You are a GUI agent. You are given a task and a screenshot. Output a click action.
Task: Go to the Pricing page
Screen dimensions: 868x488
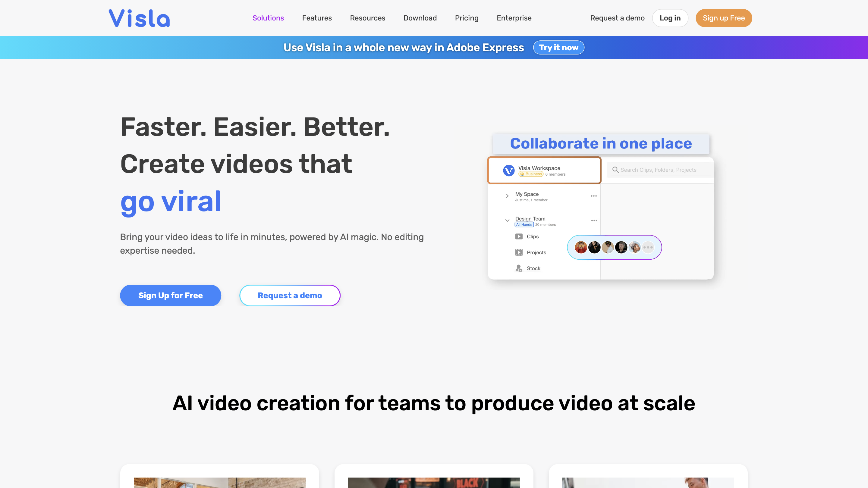466,18
